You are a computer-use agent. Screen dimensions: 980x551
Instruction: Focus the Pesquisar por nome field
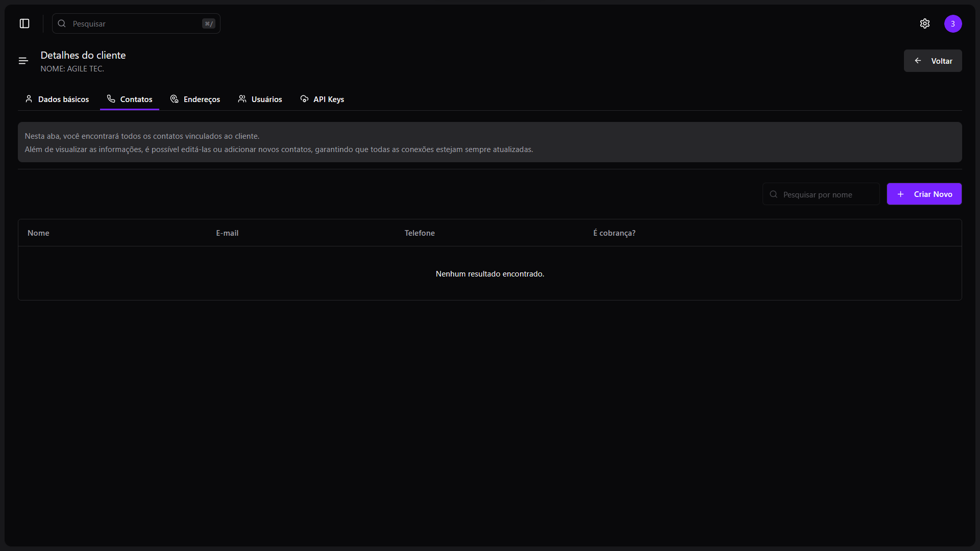click(x=827, y=194)
